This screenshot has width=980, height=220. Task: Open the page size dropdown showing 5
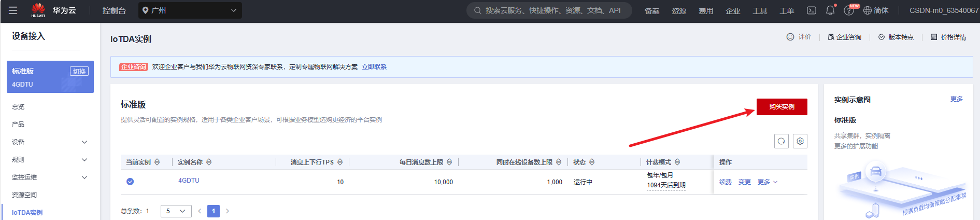point(176,211)
